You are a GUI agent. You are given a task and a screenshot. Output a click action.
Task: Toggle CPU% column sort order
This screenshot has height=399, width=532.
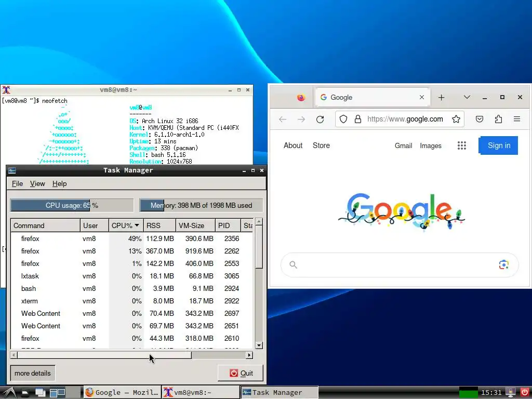[x=126, y=225]
